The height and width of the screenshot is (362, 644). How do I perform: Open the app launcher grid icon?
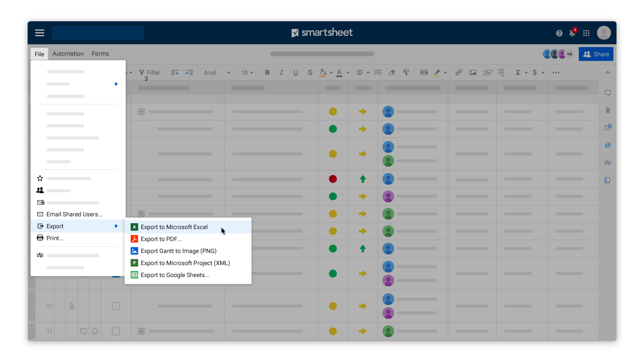(x=586, y=33)
